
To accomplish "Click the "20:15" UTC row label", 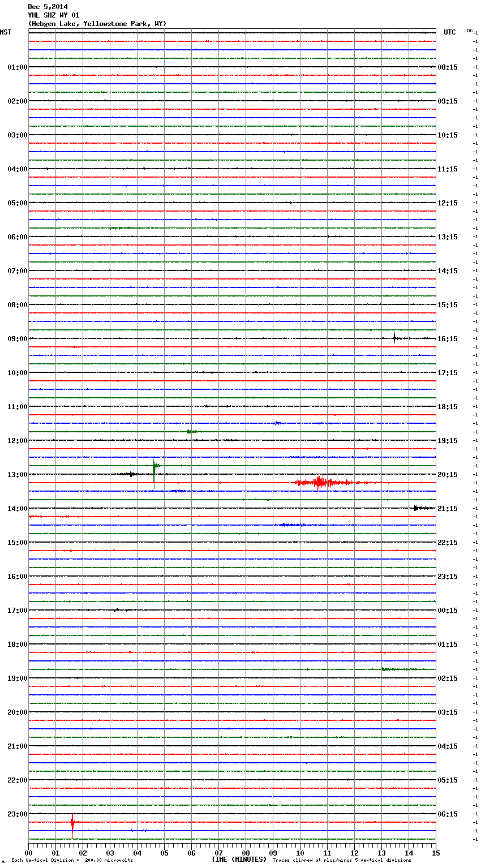I will pos(448,475).
